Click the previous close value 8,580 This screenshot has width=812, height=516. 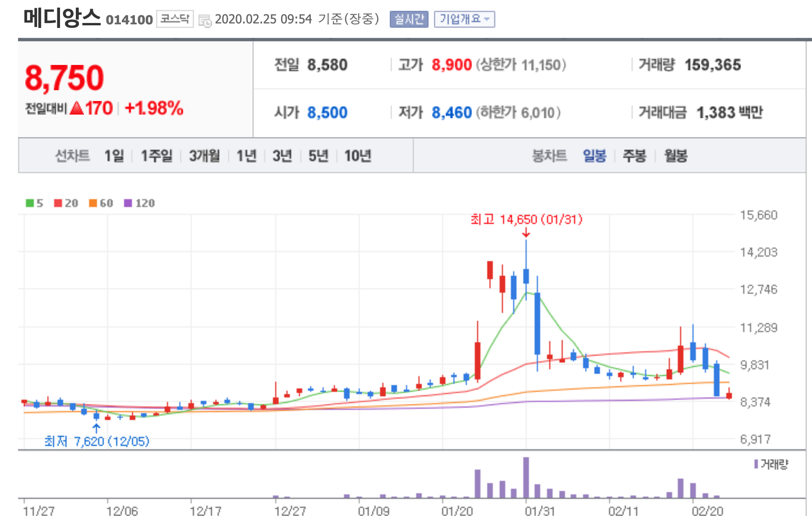click(327, 65)
